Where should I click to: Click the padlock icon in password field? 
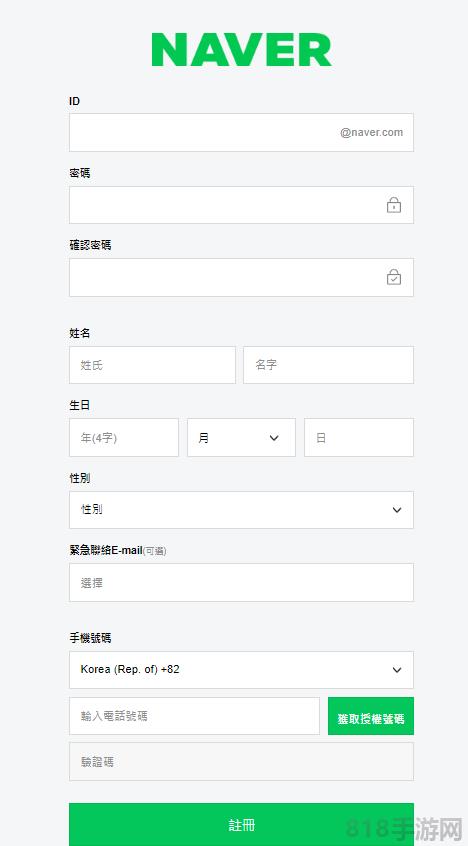(394, 205)
